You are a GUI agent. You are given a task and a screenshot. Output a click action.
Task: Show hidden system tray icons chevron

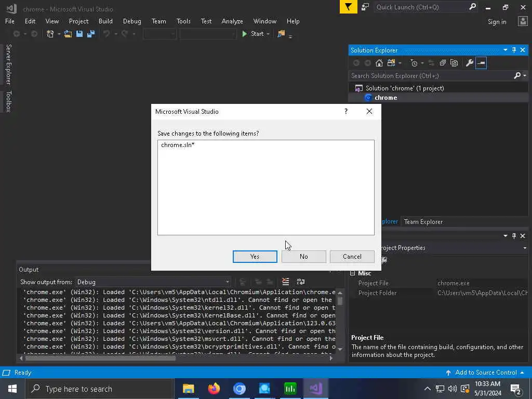click(x=428, y=389)
